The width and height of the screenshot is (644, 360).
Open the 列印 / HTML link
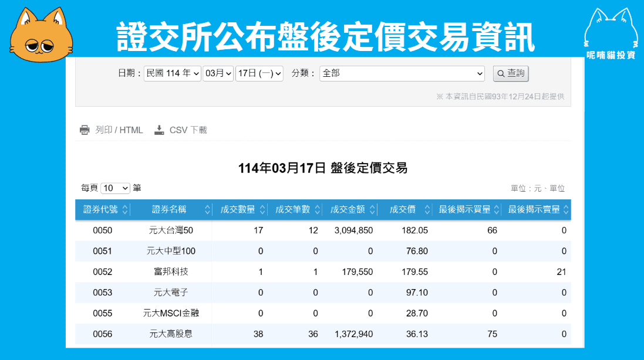tap(119, 130)
